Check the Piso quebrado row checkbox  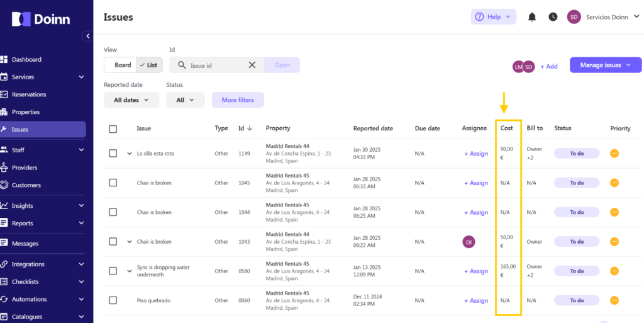coord(113,300)
